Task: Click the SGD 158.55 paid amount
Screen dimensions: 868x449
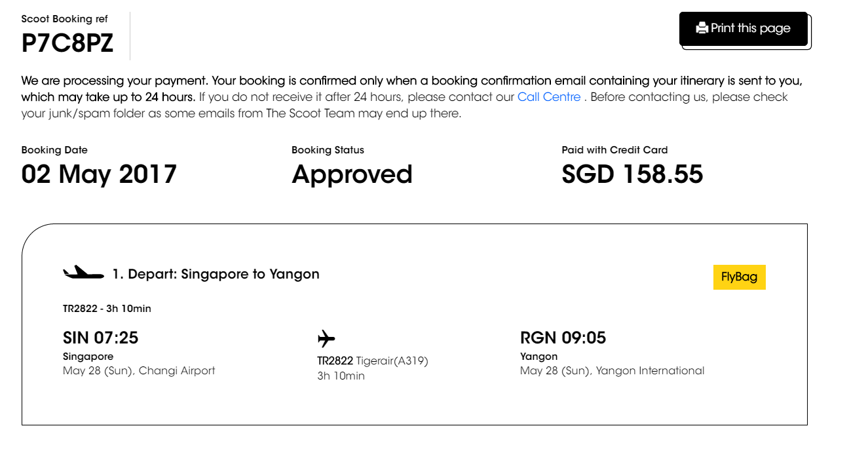Action: point(632,174)
